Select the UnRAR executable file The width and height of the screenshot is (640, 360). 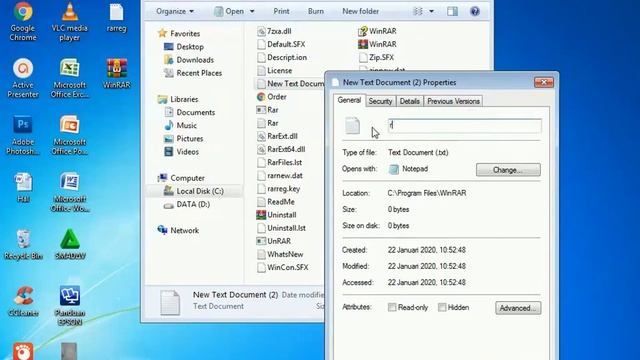click(x=273, y=241)
